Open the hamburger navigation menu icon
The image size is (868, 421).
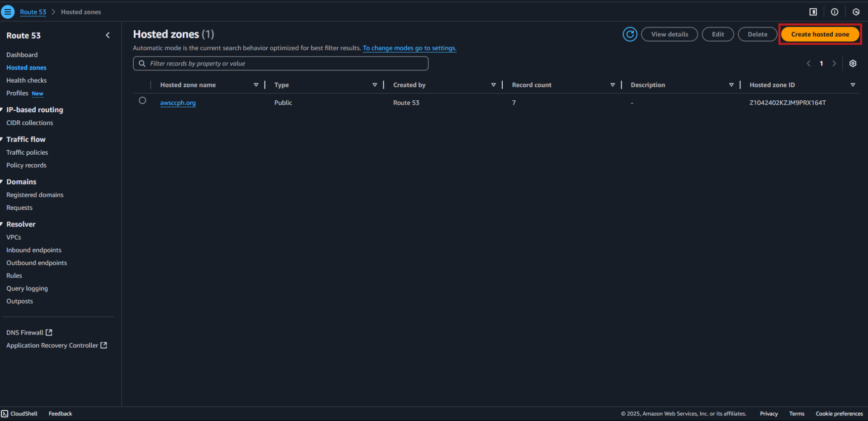[8, 12]
